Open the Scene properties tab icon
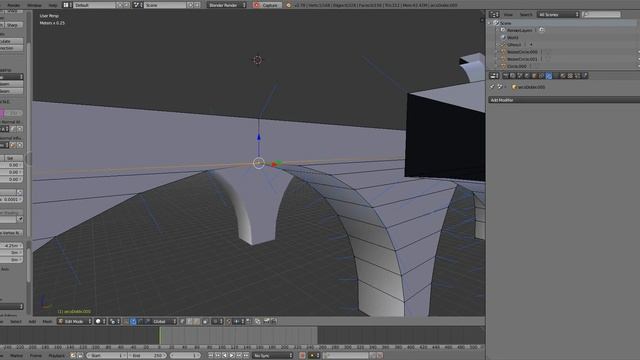This screenshot has height=360, width=640. (x=519, y=76)
